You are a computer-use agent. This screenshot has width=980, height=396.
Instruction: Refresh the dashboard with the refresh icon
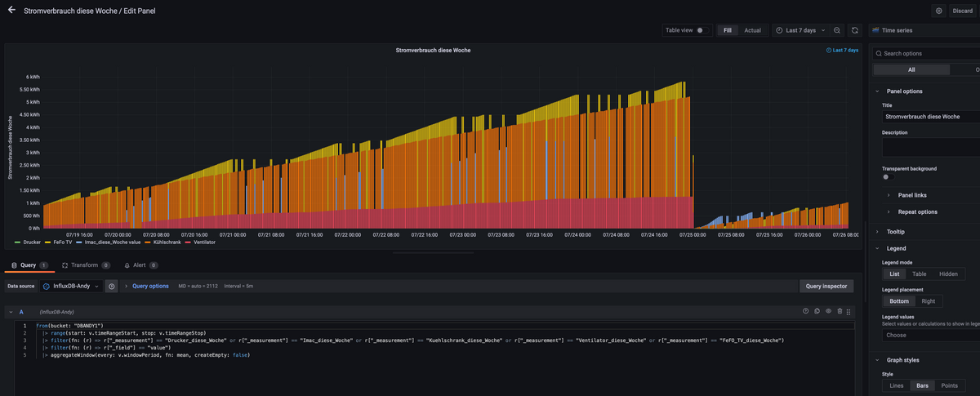point(854,30)
